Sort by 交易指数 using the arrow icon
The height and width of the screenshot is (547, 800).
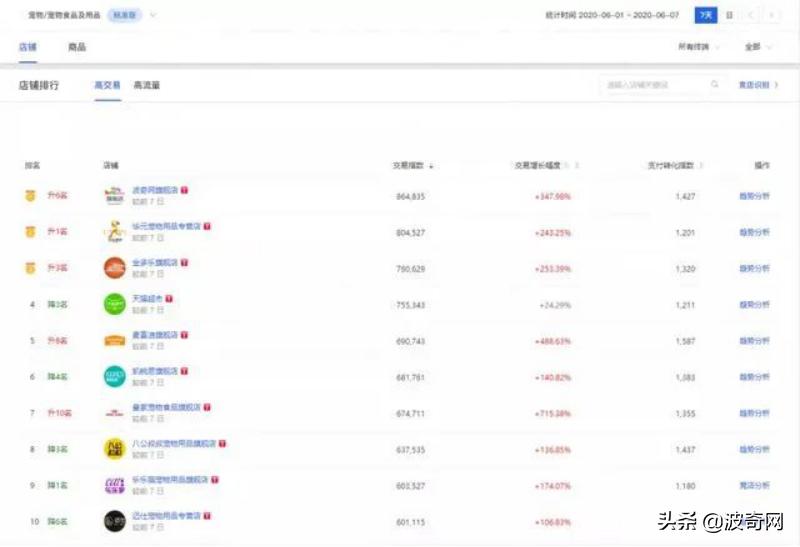(x=431, y=166)
